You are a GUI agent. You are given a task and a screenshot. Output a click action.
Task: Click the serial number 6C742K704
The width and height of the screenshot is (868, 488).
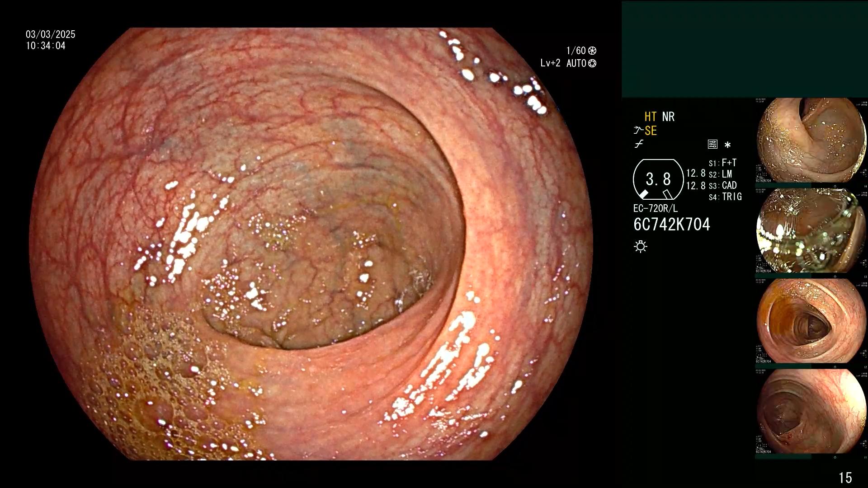672,225
